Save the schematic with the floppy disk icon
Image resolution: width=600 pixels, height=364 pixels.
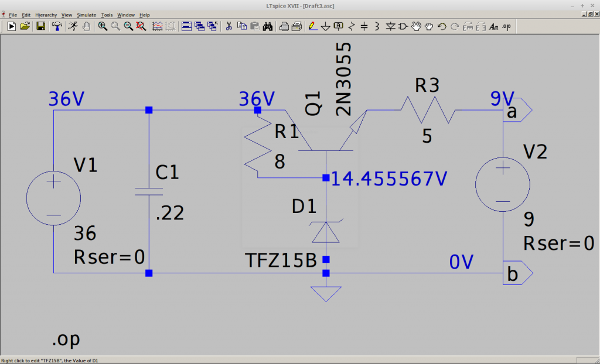(41, 26)
